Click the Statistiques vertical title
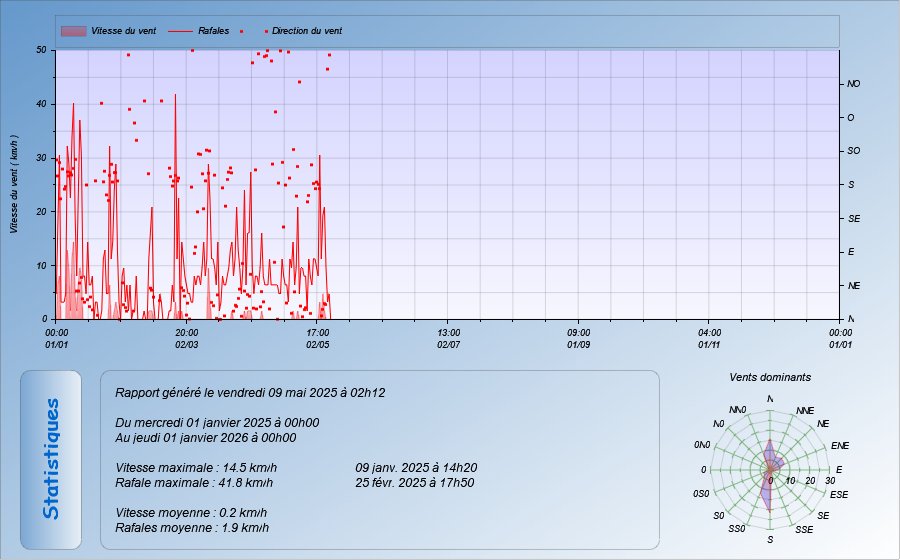Screen dimensions: 900x560 click(x=51, y=459)
